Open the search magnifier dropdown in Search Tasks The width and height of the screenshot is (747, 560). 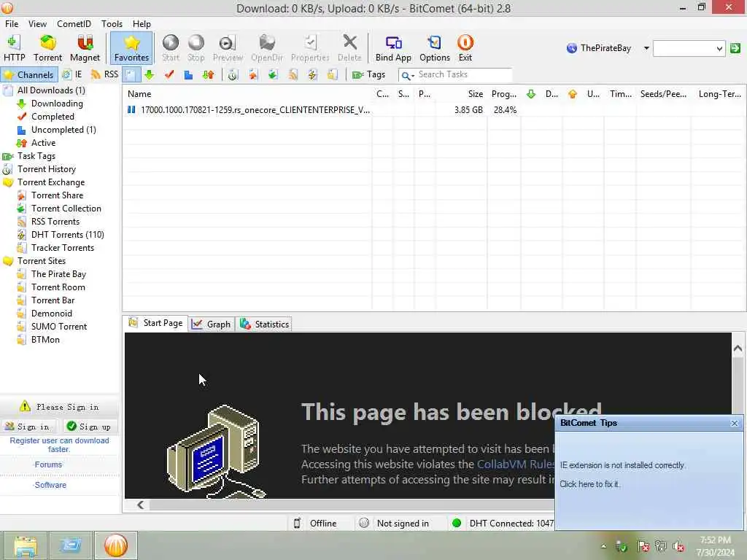407,75
